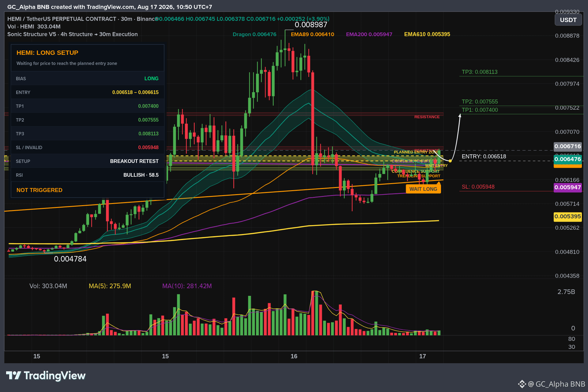The height and width of the screenshot is (392, 588).
Task: Click the 0.008878 price axis label
Action: [567, 36]
